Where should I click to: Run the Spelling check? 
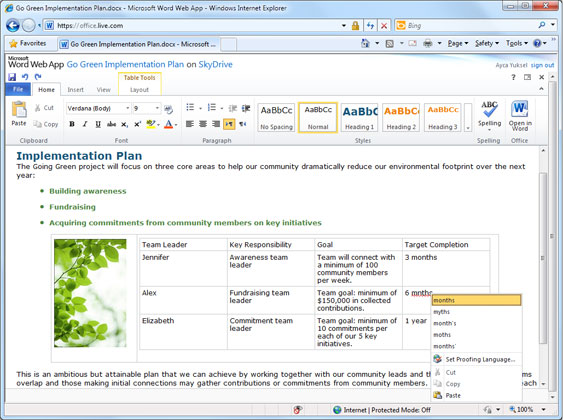pos(489,116)
